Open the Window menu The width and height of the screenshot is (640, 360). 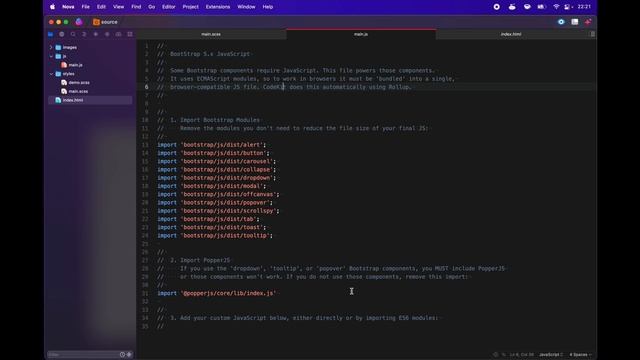click(246, 7)
